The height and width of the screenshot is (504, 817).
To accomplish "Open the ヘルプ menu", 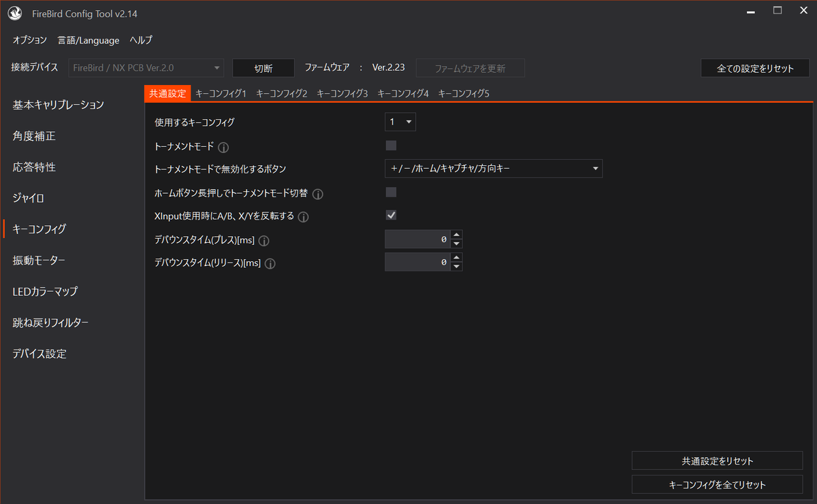I will 141,40.
